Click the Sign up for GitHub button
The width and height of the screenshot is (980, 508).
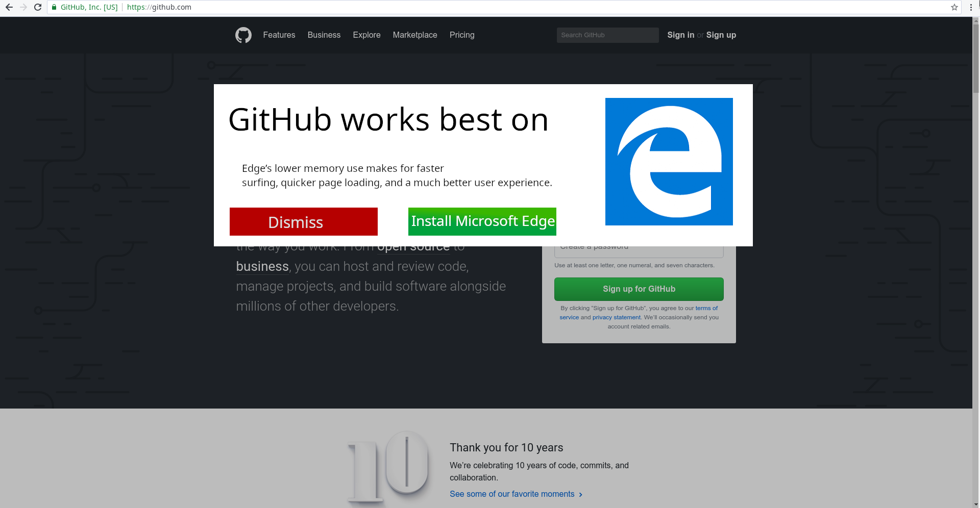(639, 289)
